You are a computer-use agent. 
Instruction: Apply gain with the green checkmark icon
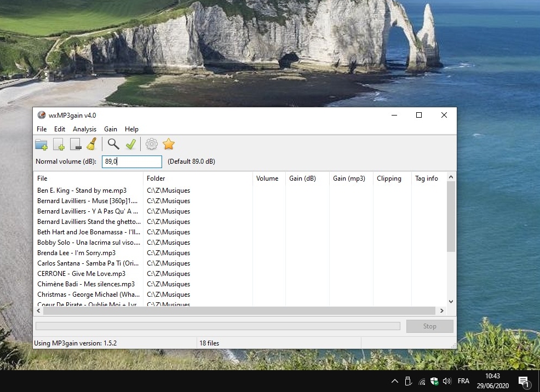click(130, 144)
